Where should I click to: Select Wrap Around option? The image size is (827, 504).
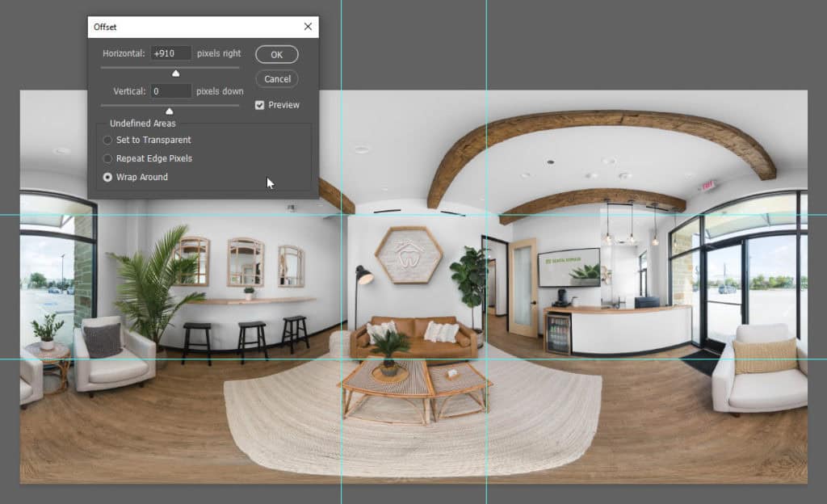point(107,177)
